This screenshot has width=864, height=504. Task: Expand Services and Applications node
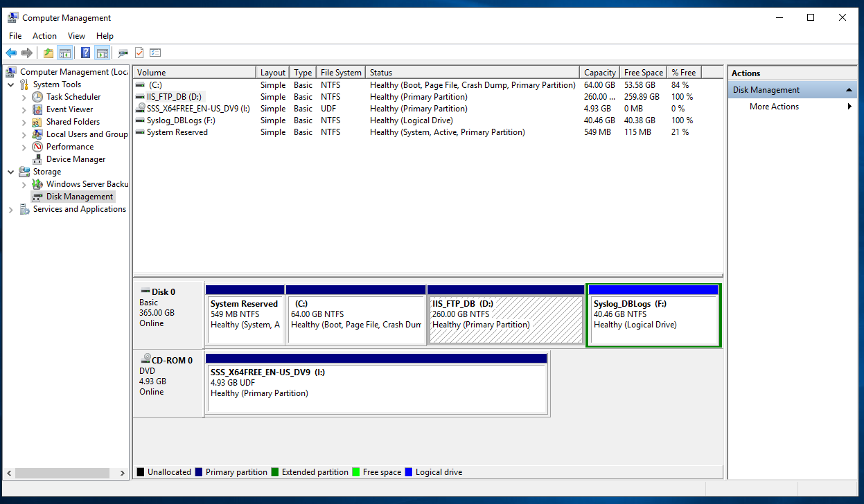tap(10, 209)
